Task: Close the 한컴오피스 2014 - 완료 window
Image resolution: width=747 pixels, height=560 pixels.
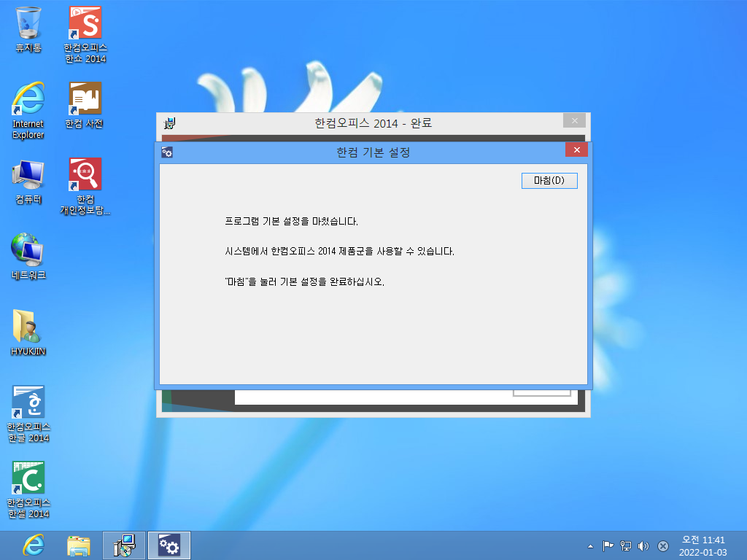Action: (x=574, y=120)
